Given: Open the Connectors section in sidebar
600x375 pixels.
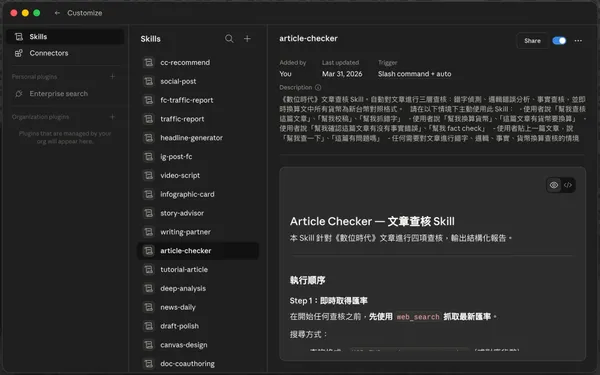Looking at the screenshot, I should (x=65, y=53).
